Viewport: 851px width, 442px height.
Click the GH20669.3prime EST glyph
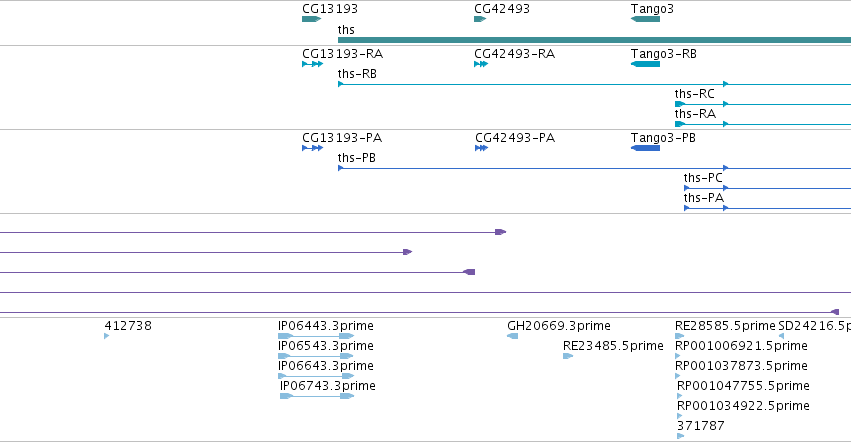coord(512,336)
